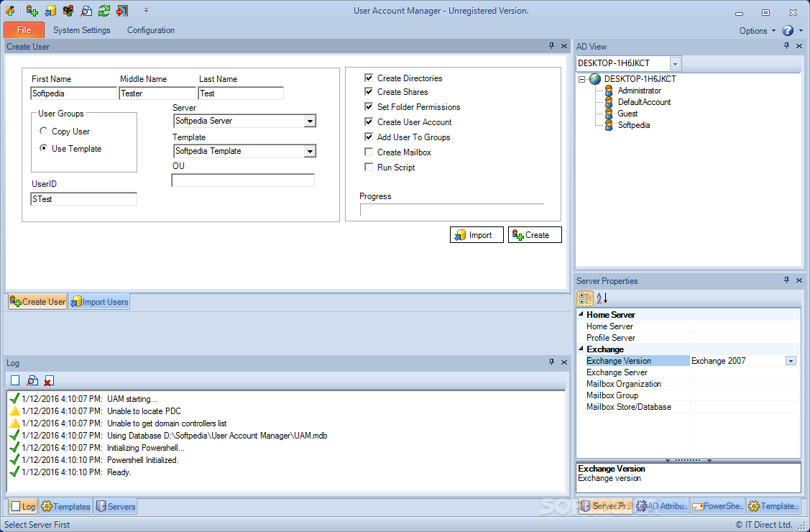
Task: Click the delete log icon with red X
Action: point(49,380)
